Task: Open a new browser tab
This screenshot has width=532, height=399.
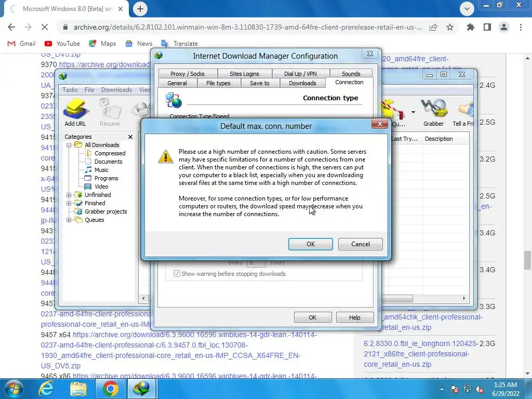Action: (140, 9)
